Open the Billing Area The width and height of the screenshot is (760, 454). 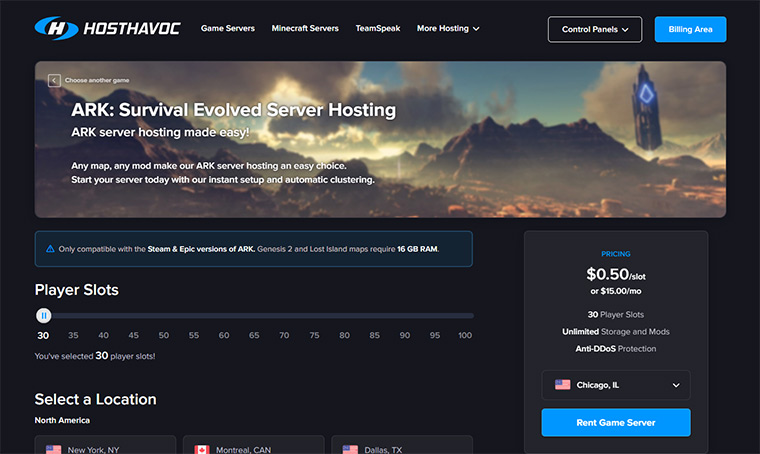pos(690,30)
